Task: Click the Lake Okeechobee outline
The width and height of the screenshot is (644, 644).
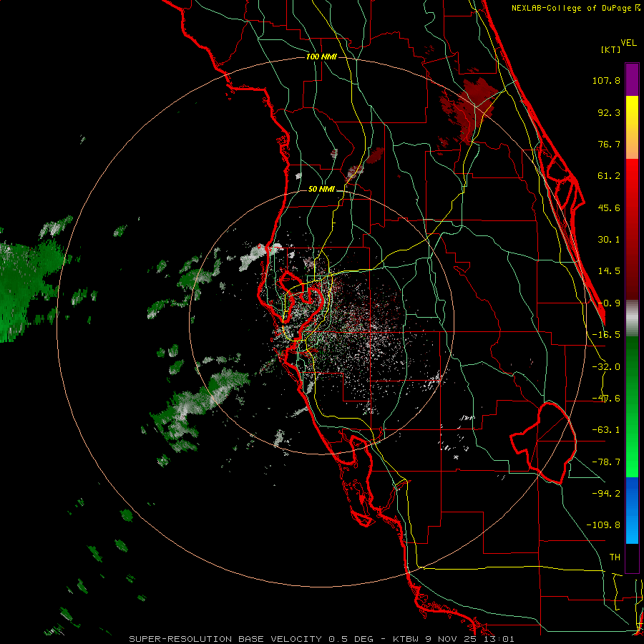Action: 543,443
